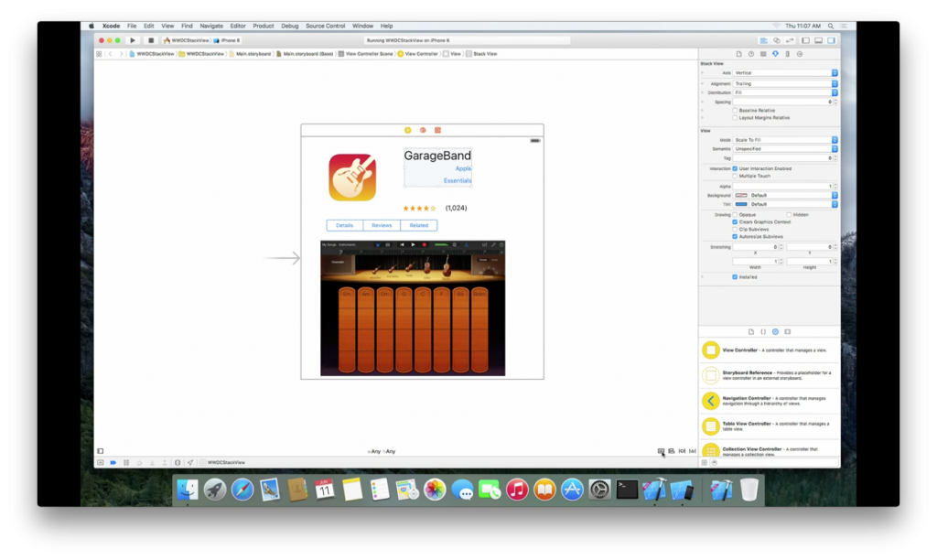The height and width of the screenshot is (560, 937).
Task: Select the Related segment tab
Action: click(419, 225)
